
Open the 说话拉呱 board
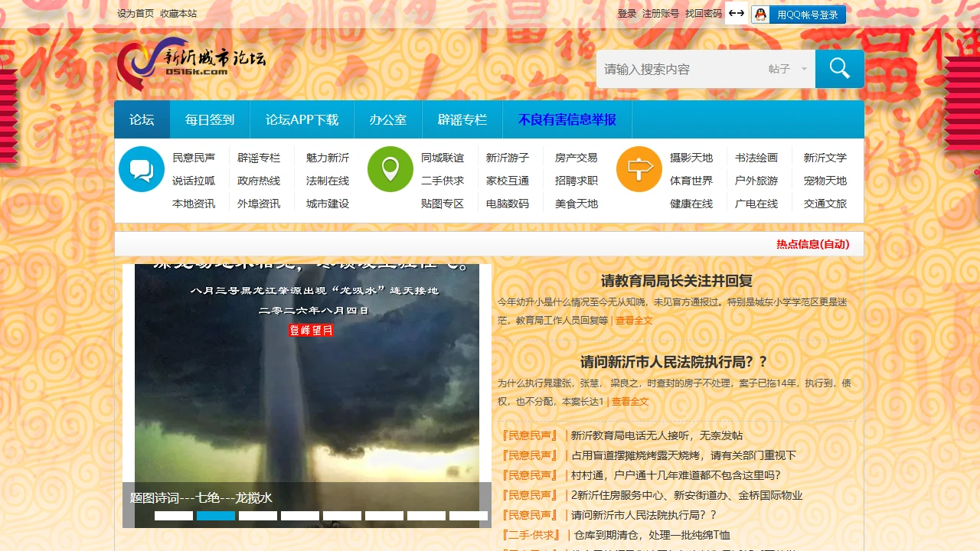pos(194,181)
